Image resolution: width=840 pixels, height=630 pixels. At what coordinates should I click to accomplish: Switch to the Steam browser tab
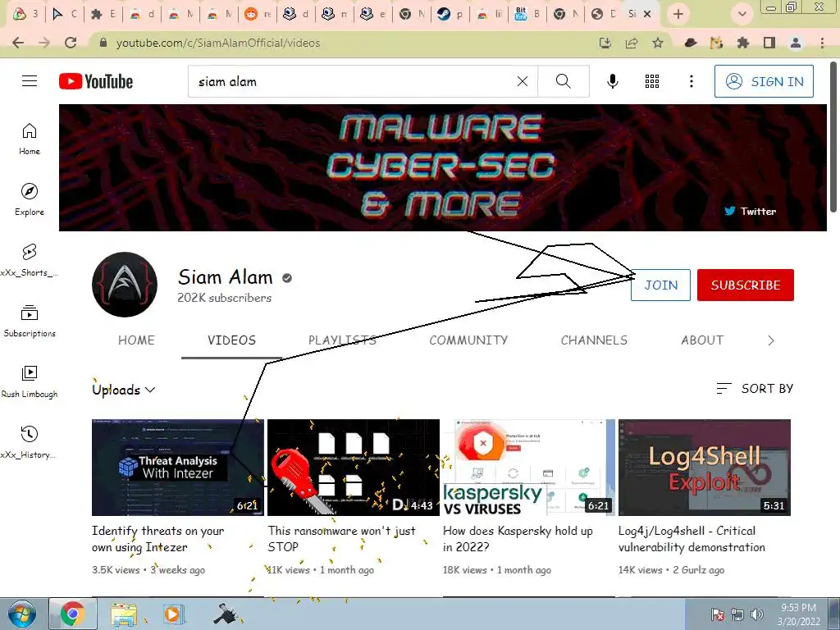(x=450, y=14)
